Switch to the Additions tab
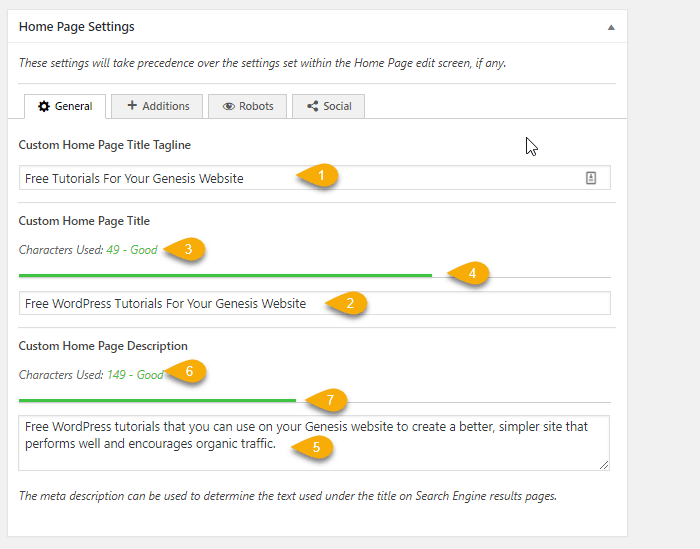 coord(157,106)
